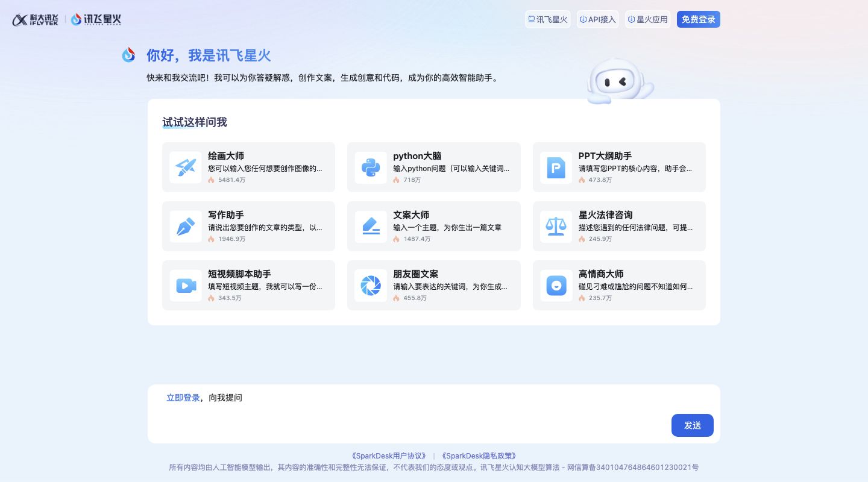Click the 网信算备 registration number text
This screenshot has height=482, width=868.
click(633, 468)
